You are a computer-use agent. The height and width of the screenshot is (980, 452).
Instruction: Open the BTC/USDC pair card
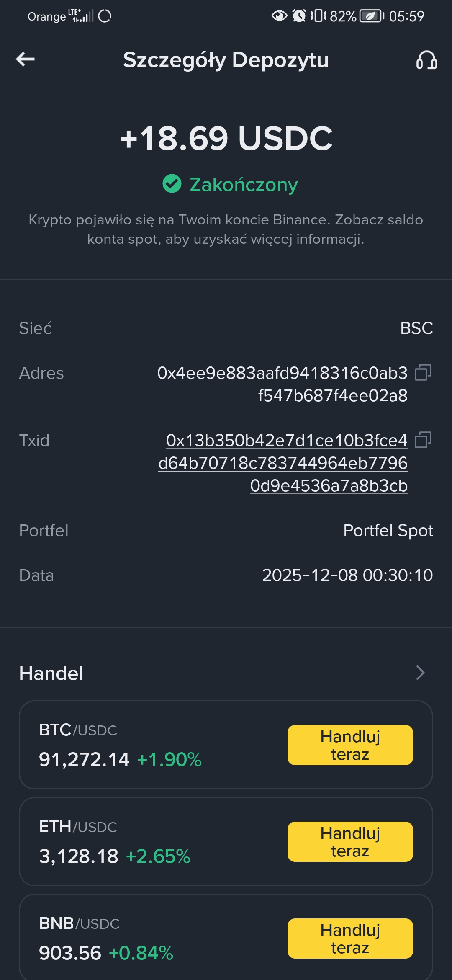(x=226, y=745)
